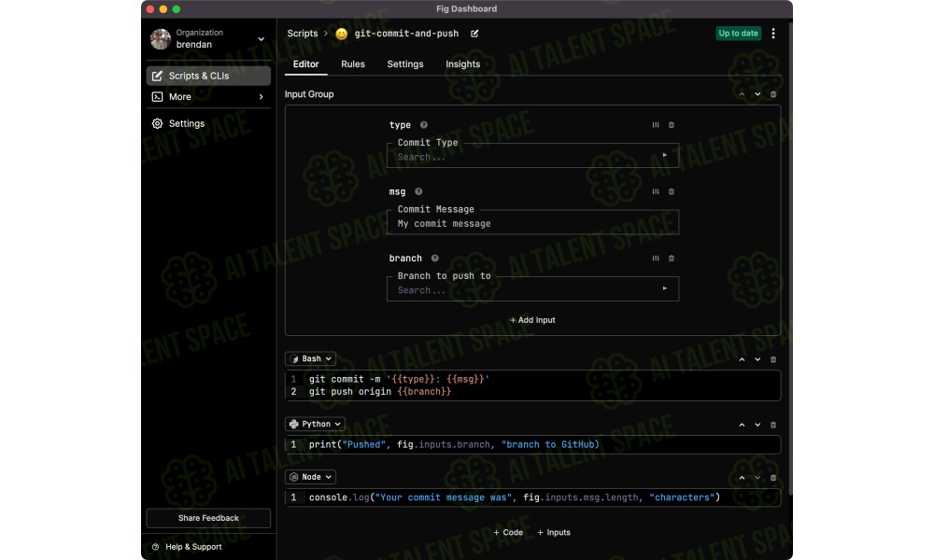Change the Node language dropdown
Screen dimensions: 934x560
(310, 477)
